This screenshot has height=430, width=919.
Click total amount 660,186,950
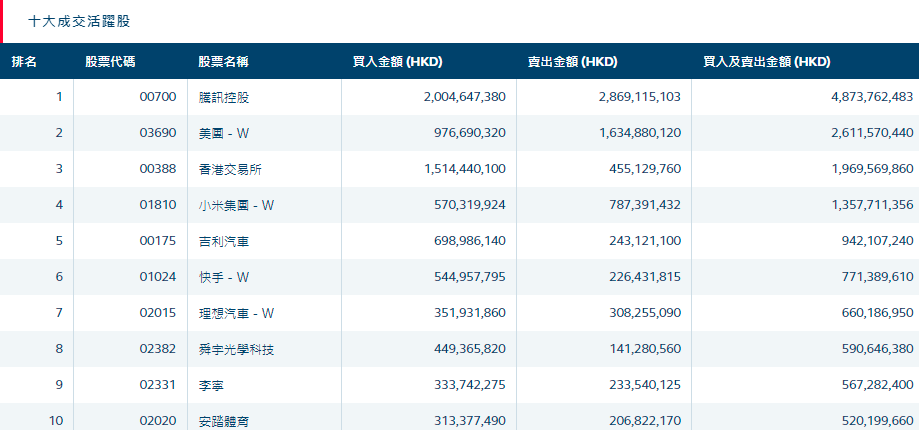pyautogui.click(x=877, y=313)
